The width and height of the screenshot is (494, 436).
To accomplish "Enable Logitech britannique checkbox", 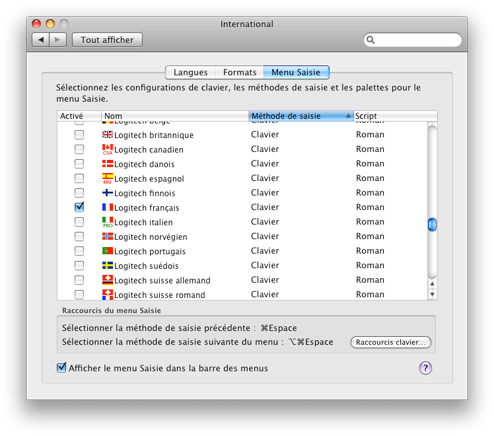I will 79,135.
